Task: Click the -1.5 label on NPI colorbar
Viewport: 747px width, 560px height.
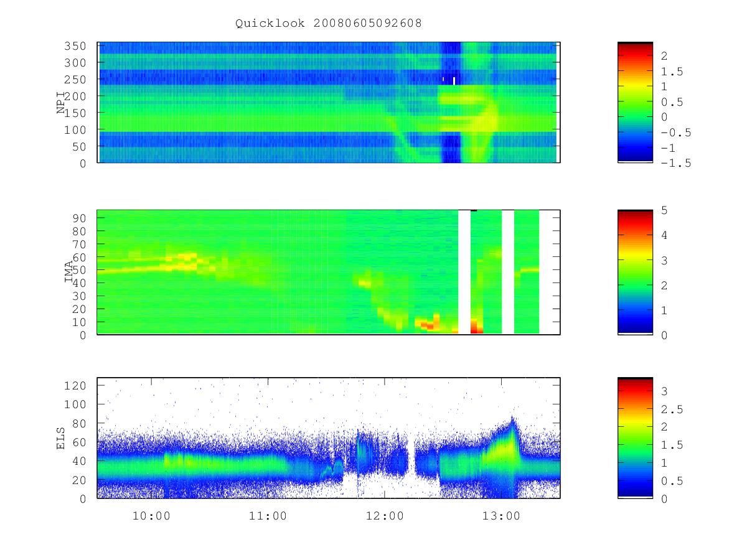Action: [675, 163]
